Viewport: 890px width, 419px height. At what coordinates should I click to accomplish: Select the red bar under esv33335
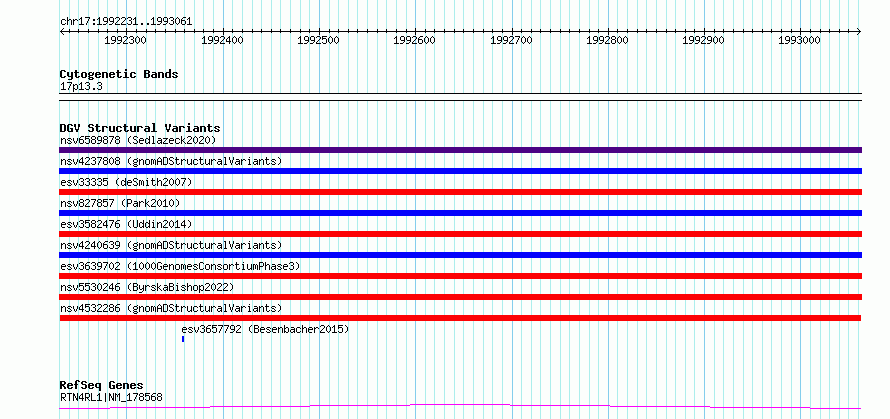pyautogui.click(x=460, y=192)
